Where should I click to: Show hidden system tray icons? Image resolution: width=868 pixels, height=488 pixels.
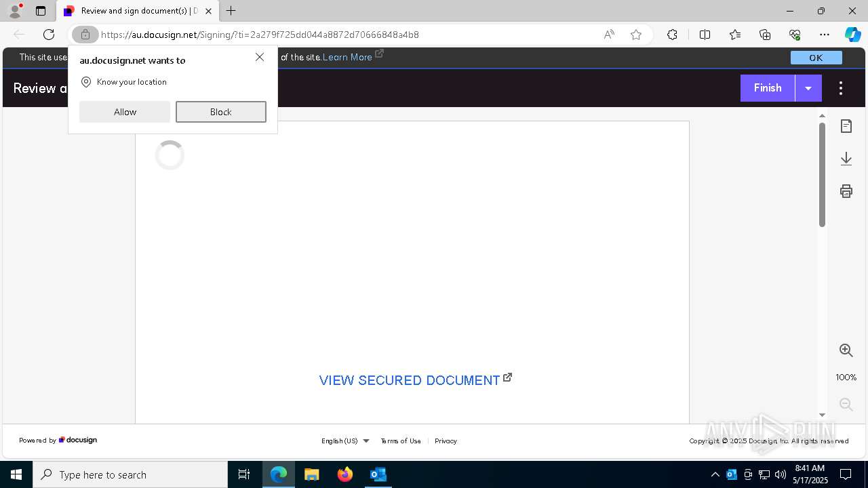click(x=715, y=474)
